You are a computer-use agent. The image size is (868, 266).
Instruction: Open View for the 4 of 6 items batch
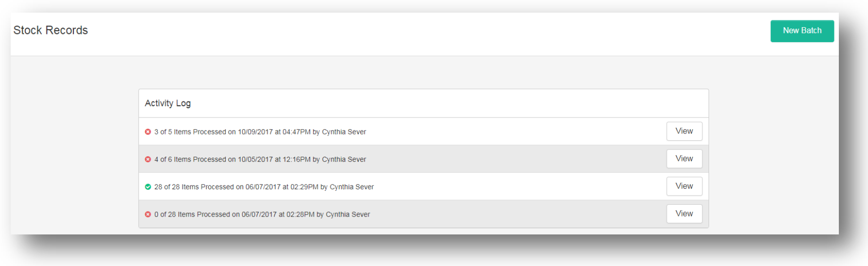[x=684, y=159]
